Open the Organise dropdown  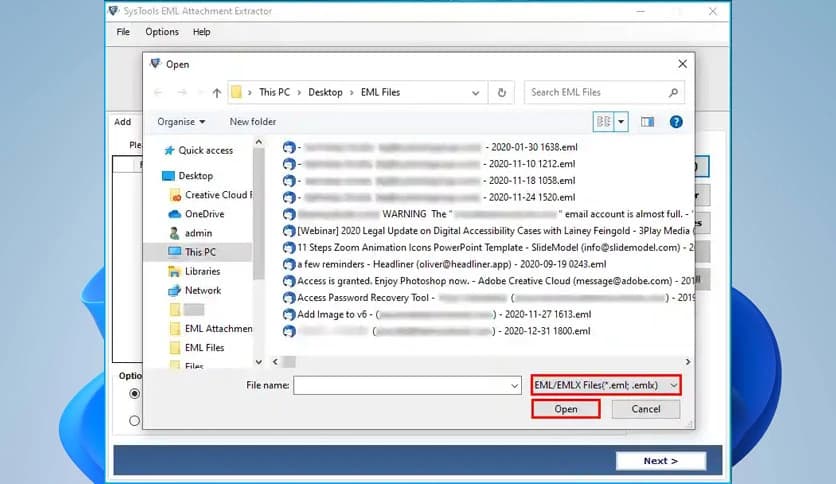pyautogui.click(x=181, y=122)
